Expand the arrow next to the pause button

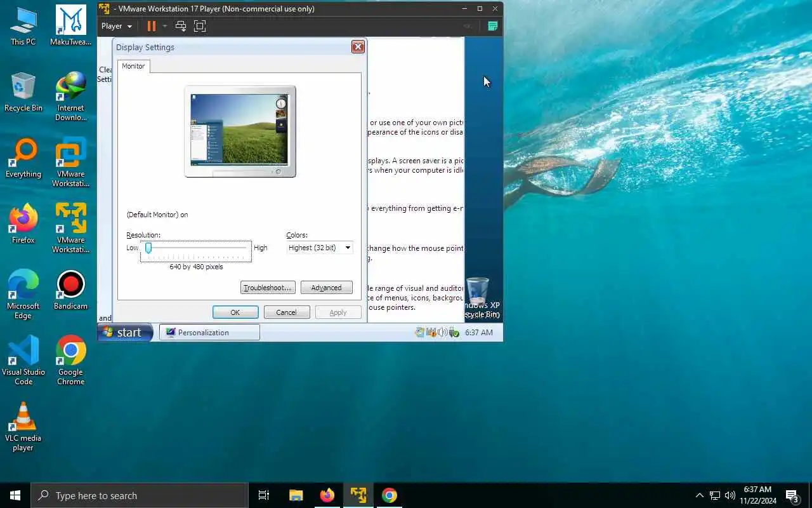tap(164, 26)
